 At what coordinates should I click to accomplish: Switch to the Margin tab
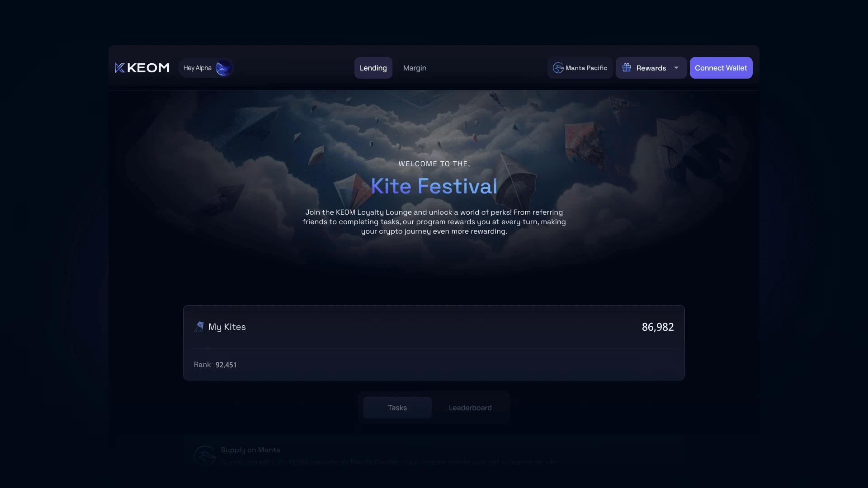[x=415, y=68]
